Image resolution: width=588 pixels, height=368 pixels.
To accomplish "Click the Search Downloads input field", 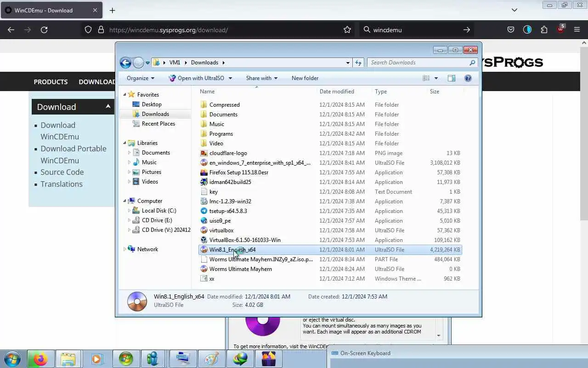I will click(x=417, y=63).
